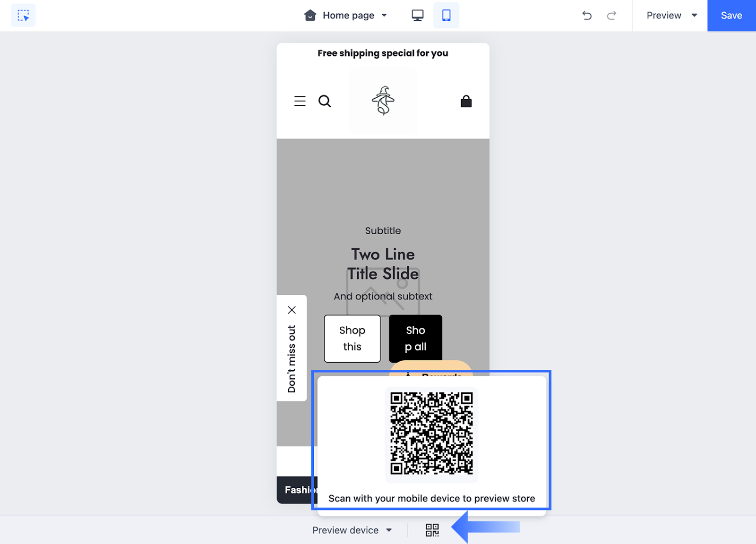Close the Don't miss out popup tab
The width and height of the screenshot is (756, 544).
click(292, 310)
